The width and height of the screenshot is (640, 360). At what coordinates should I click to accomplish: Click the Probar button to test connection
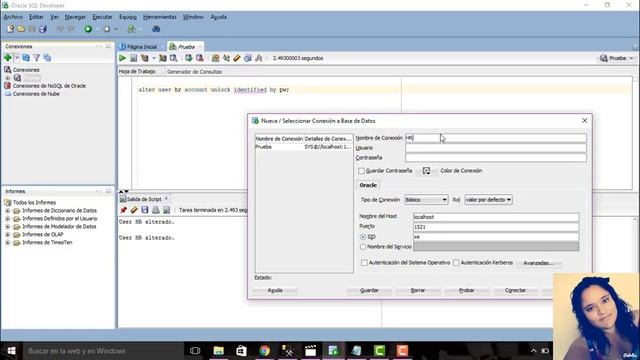(467, 290)
